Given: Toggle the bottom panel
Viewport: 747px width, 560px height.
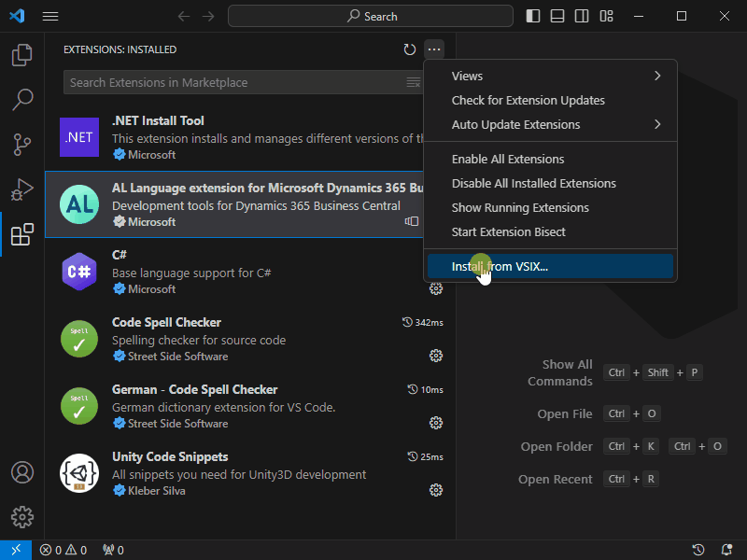Looking at the screenshot, I should [557, 16].
